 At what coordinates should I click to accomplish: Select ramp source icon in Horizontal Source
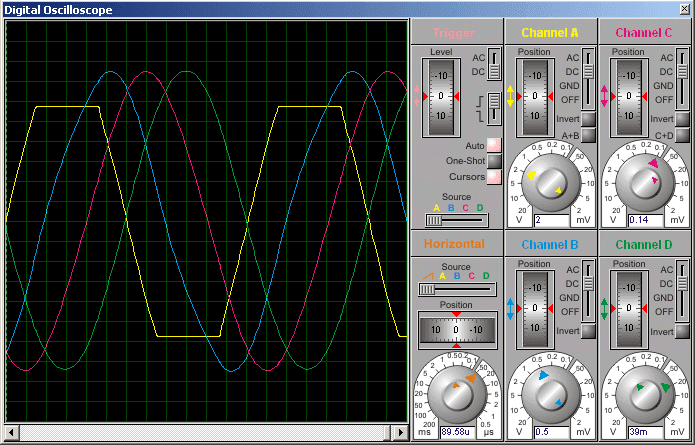coord(428,276)
